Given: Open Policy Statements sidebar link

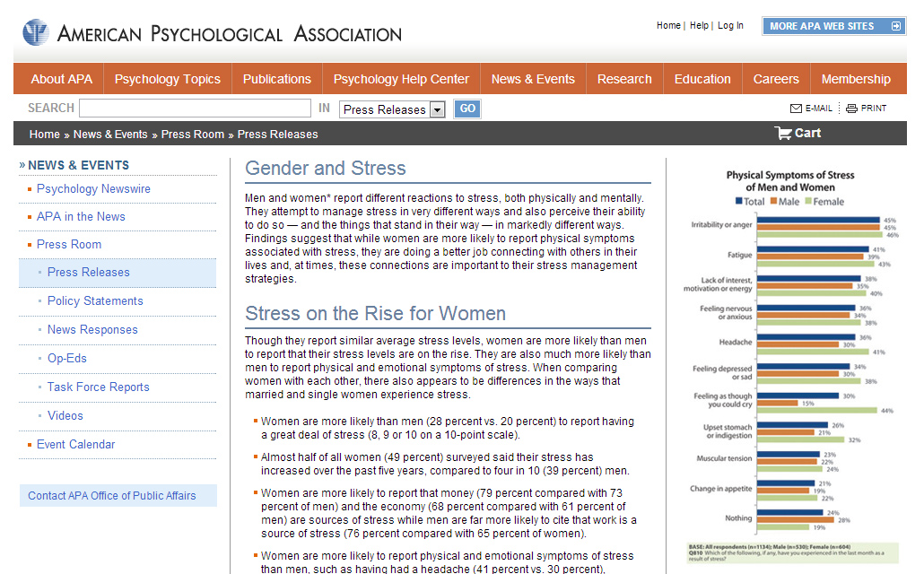Looking at the screenshot, I should 95,301.
